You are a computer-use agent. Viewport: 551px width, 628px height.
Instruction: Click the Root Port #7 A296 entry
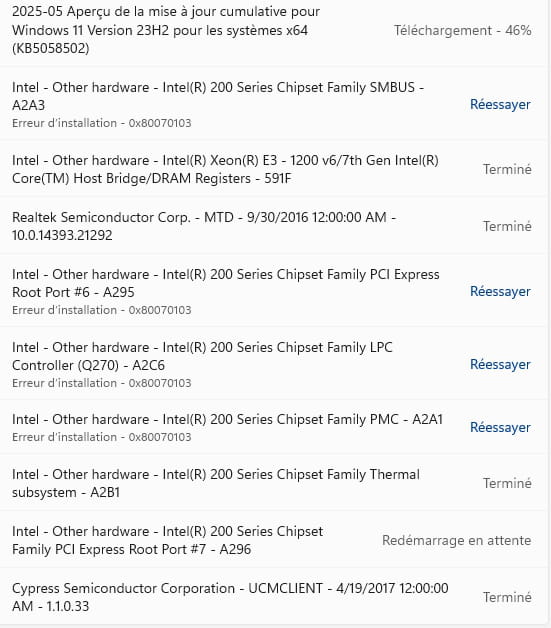pos(274,539)
